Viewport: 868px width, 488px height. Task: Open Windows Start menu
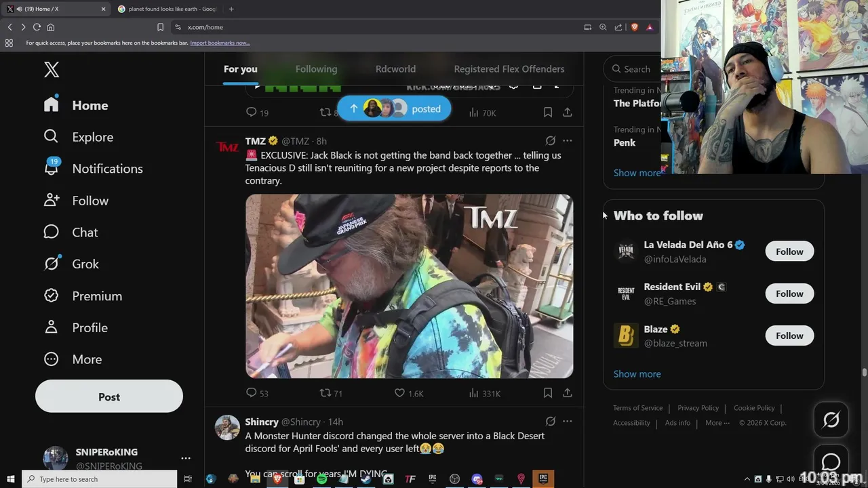(x=11, y=479)
